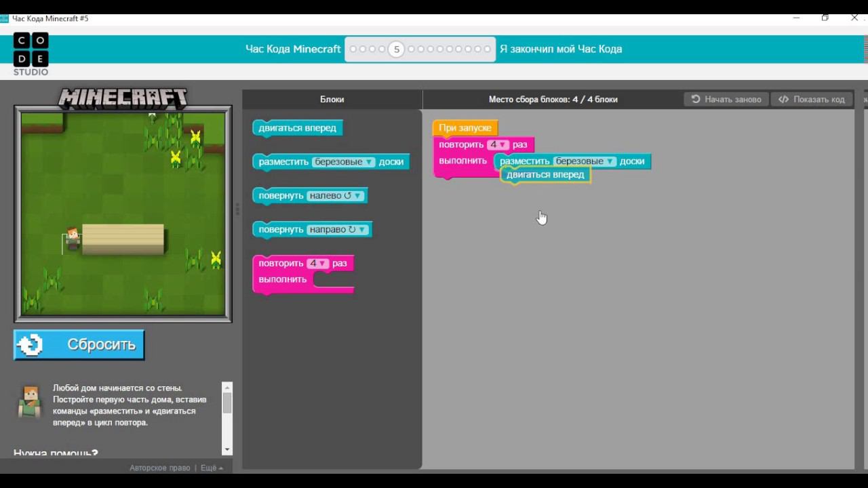
Task: Click Начать заново button
Action: point(726,99)
